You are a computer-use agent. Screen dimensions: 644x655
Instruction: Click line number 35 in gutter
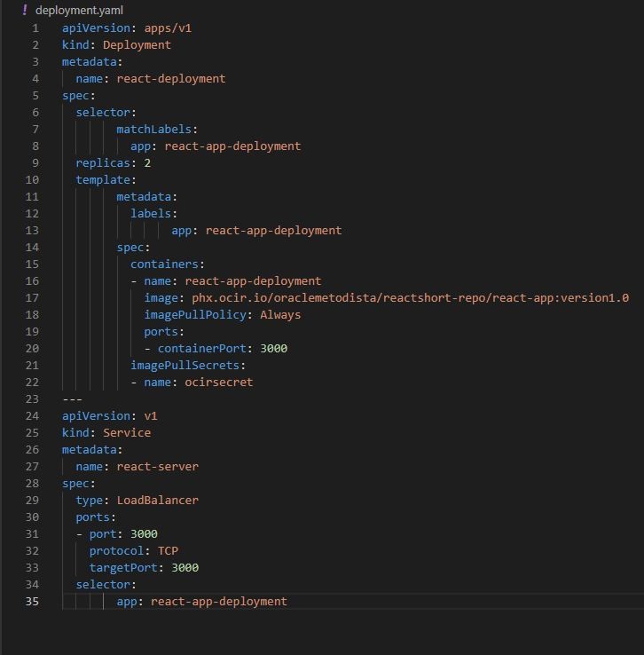(32, 602)
